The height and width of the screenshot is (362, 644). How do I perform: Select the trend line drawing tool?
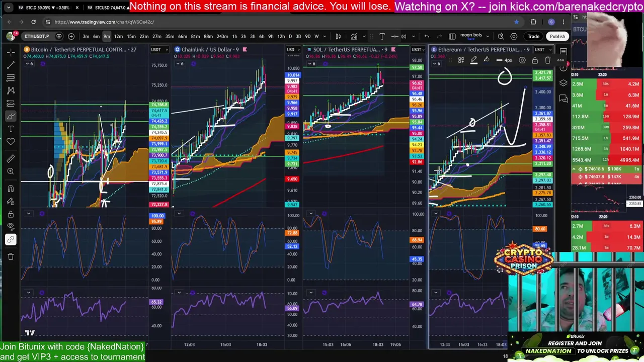(x=11, y=65)
